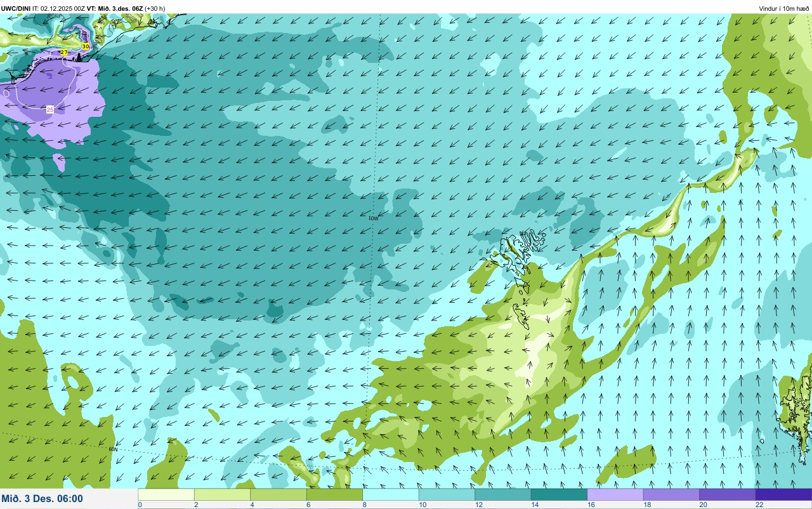Click the 2–4 light green legend swatch
The height and width of the screenshot is (509, 812).
222,494
